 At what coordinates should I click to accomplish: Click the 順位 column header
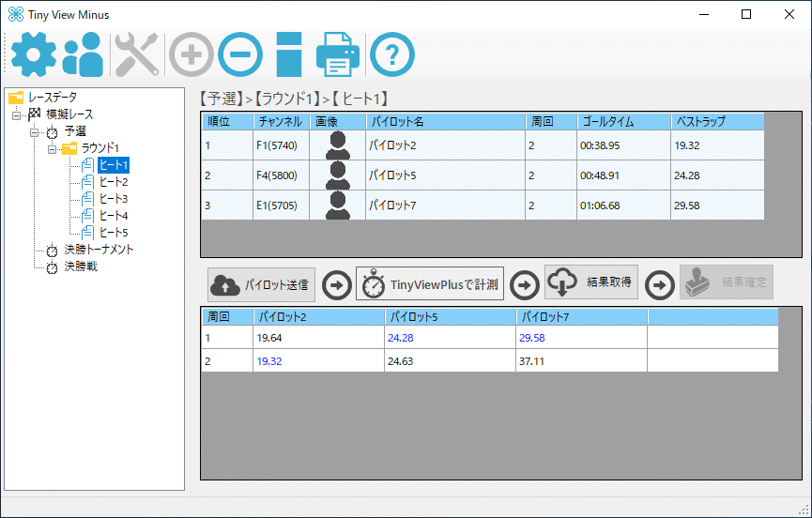click(x=227, y=122)
